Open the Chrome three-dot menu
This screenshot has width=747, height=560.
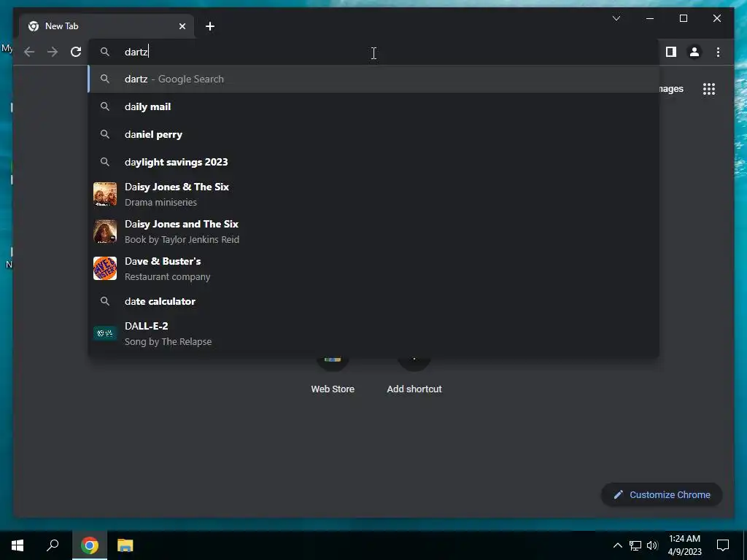718,52
